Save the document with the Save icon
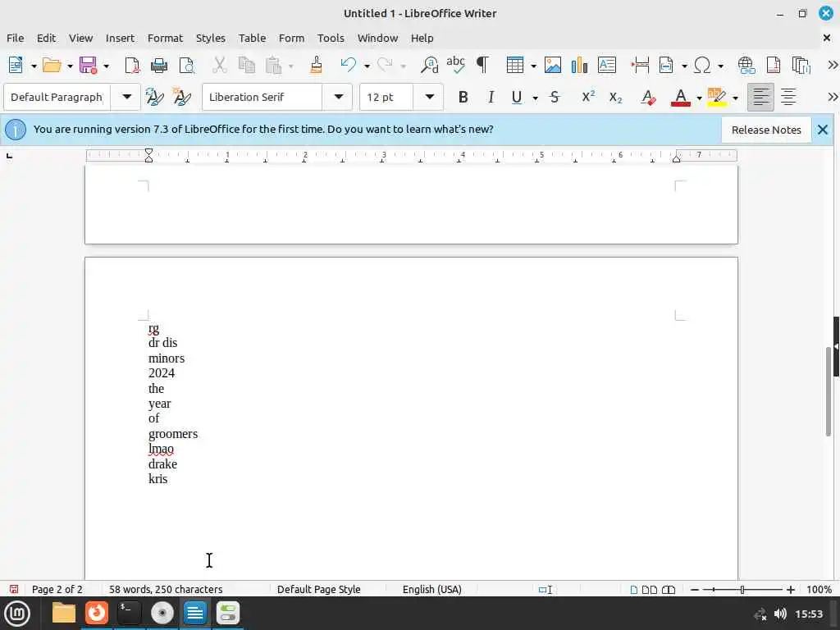 88,65
